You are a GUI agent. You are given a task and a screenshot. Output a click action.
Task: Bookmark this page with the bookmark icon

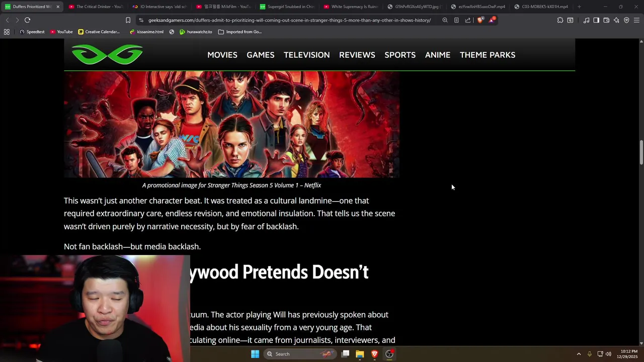128,20
